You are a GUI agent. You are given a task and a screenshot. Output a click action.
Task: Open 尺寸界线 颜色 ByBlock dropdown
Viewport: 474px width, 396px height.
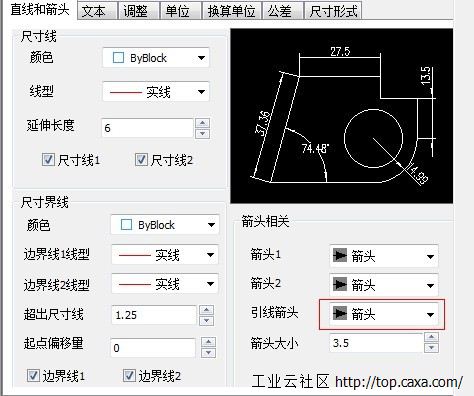[165, 225]
